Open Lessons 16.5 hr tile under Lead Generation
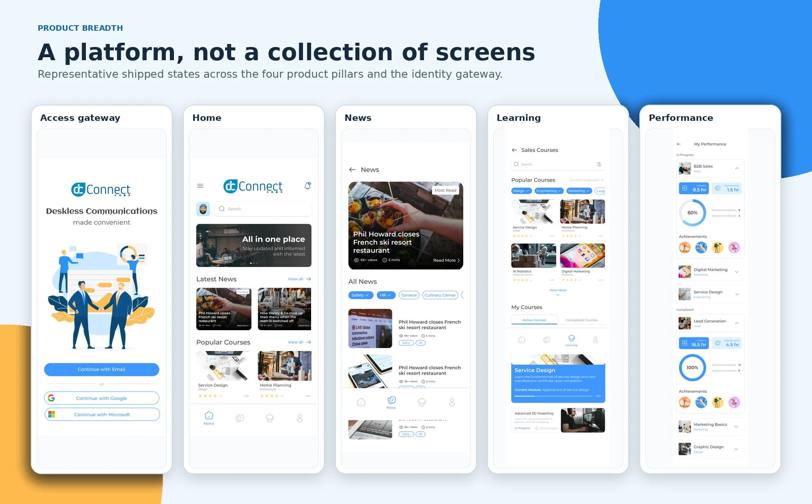Viewport: 812px width, 504px height. coord(694,343)
